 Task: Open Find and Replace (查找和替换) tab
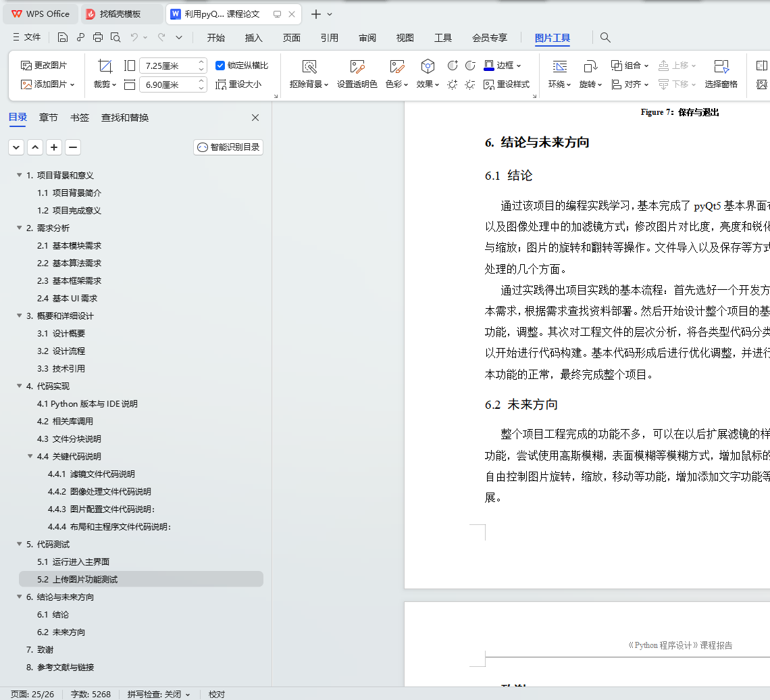coord(125,118)
